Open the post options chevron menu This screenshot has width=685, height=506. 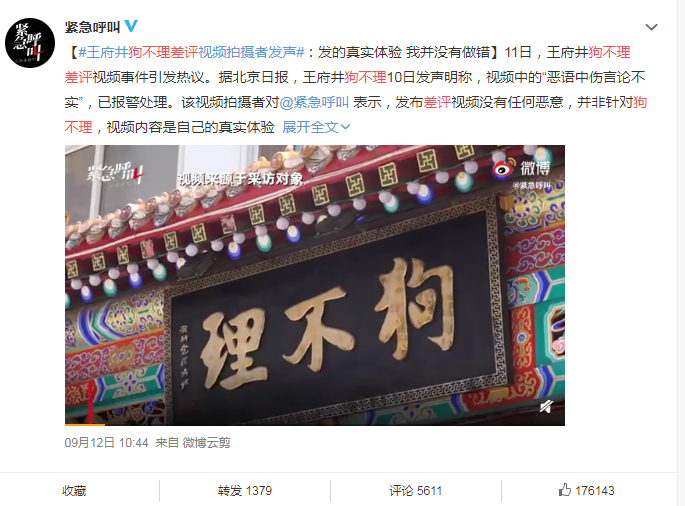click(651, 27)
